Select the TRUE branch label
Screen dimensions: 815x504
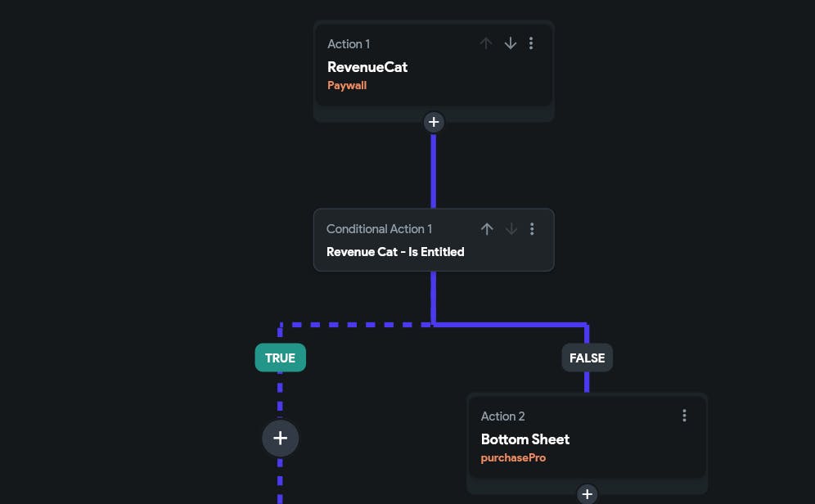click(x=280, y=358)
